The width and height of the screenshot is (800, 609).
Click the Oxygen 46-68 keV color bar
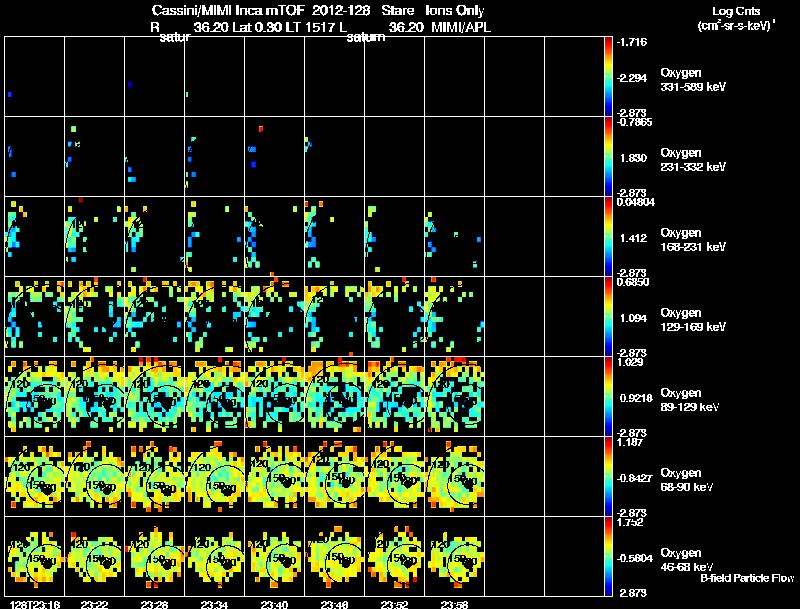(x=608, y=556)
